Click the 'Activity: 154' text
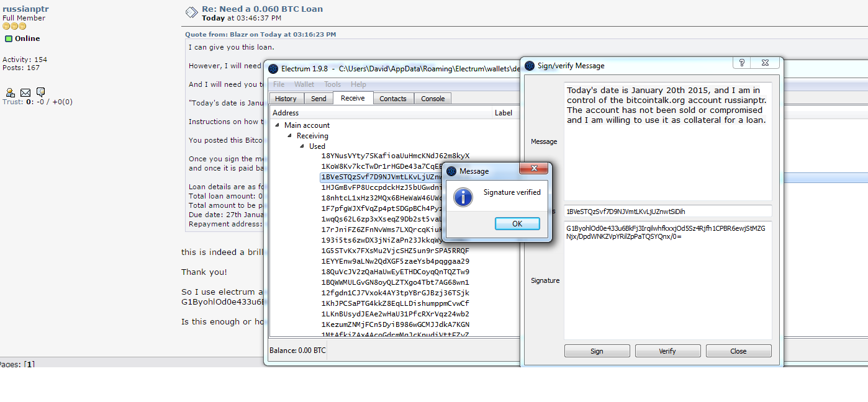Screen dimensions: 868x402 click(x=25, y=60)
